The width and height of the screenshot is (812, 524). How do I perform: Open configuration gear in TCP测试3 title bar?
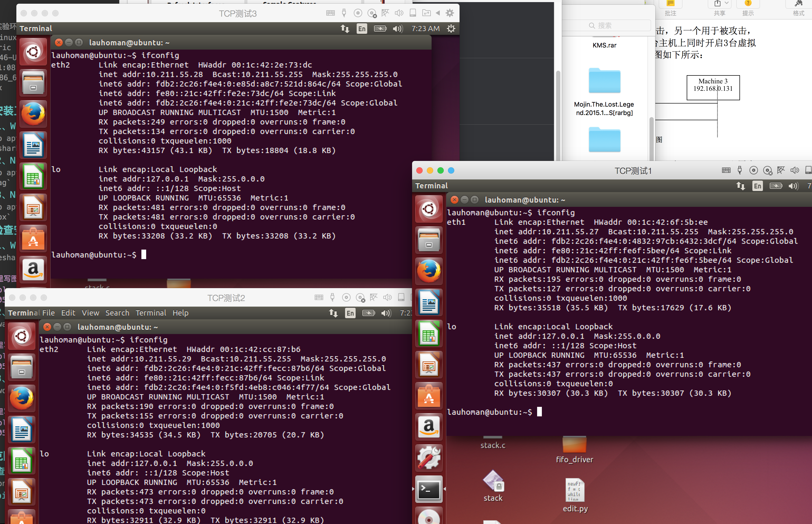click(x=450, y=13)
